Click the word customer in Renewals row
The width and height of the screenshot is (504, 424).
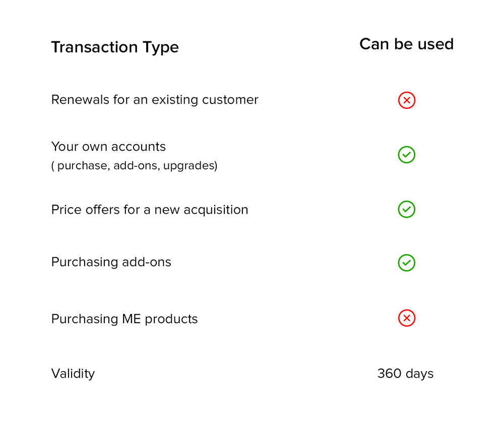230,100
